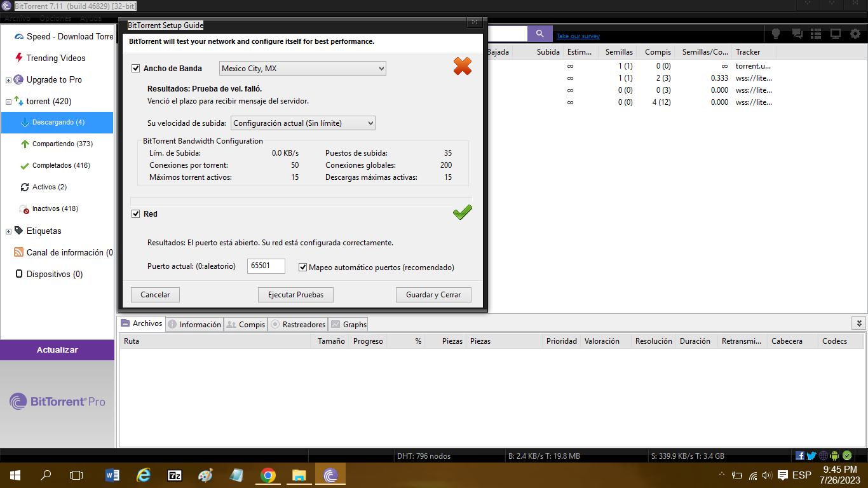868x488 pixels.
Task: Expand the Etiquetas tree node
Action: coord(8,231)
